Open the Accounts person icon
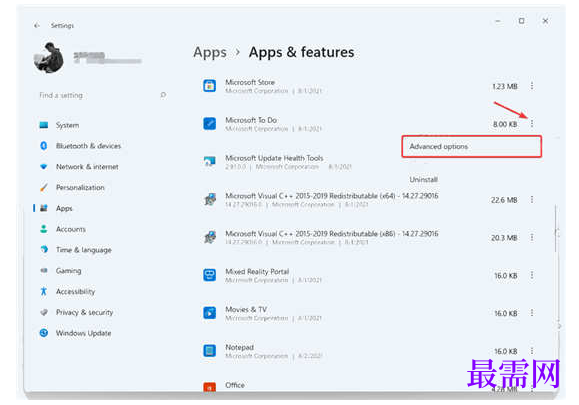The height and width of the screenshot is (405, 579). tap(44, 229)
